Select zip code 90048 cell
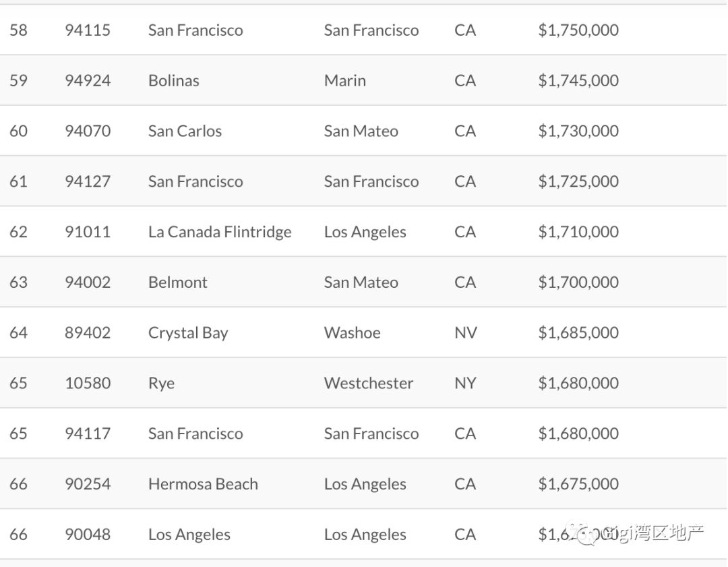728x567 pixels. click(87, 535)
